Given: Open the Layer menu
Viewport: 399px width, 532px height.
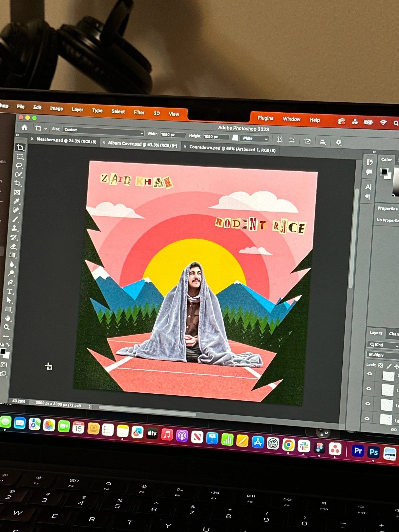Looking at the screenshot, I should [77, 109].
